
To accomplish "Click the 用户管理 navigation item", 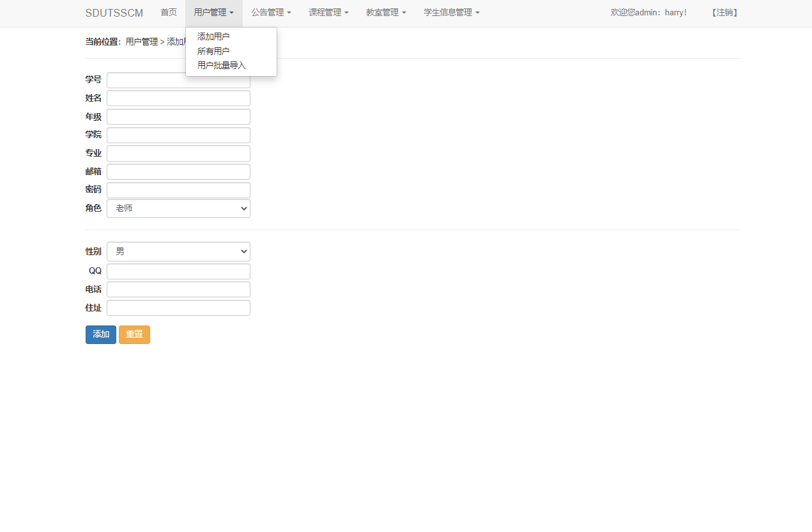I will (213, 13).
